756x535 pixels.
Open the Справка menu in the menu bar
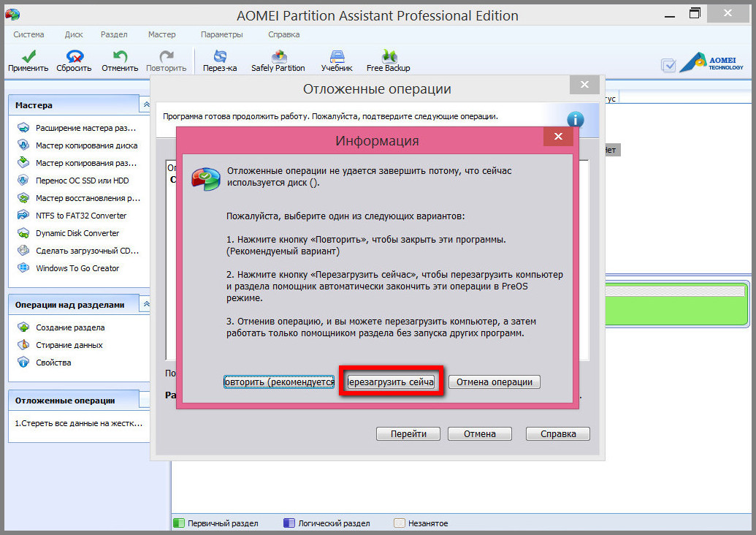click(x=284, y=35)
